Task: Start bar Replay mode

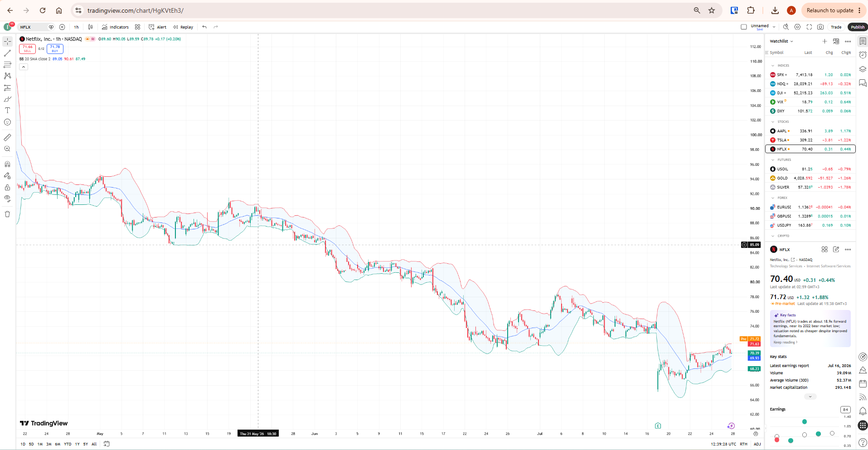Action: tap(183, 27)
